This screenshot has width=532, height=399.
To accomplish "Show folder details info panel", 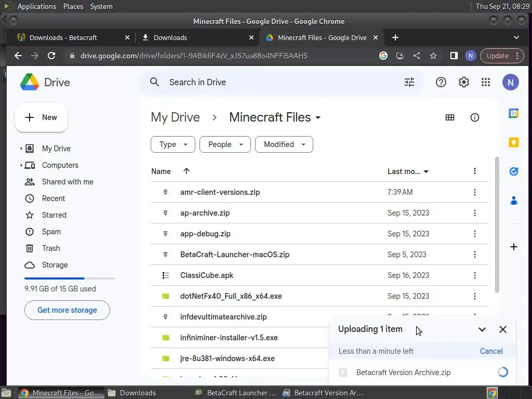I will [474, 117].
